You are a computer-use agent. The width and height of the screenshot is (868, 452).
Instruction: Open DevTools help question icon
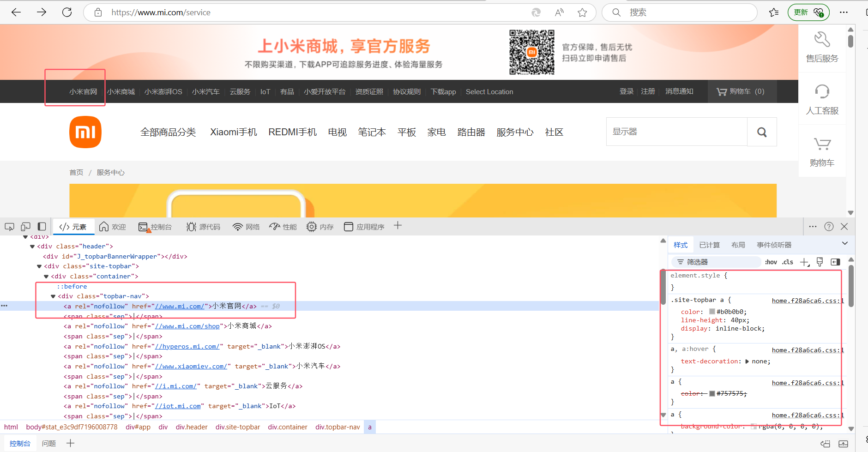pyautogui.click(x=829, y=226)
